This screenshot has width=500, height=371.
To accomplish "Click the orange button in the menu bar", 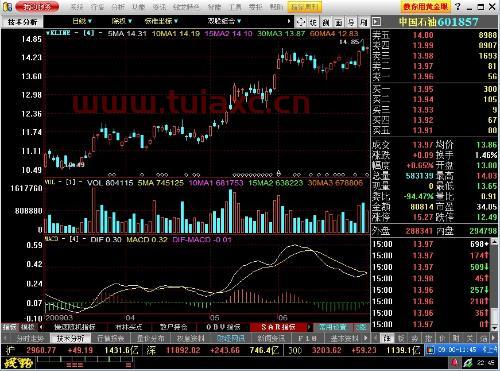I will click(x=305, y=7).
